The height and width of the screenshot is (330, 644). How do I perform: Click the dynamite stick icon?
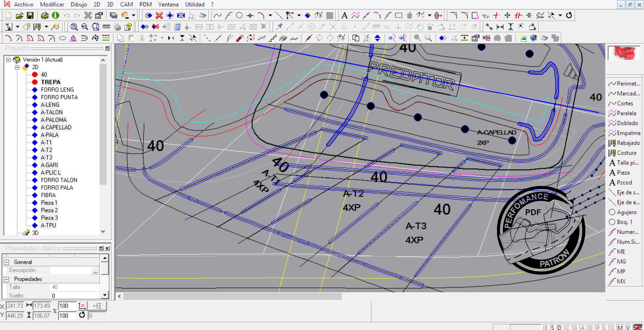click(x=240, y=38)
